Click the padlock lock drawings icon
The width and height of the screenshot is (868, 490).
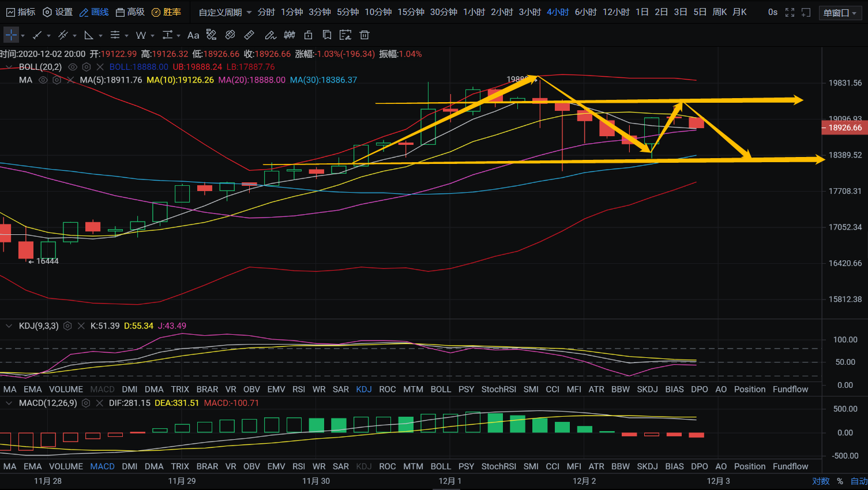309,35
